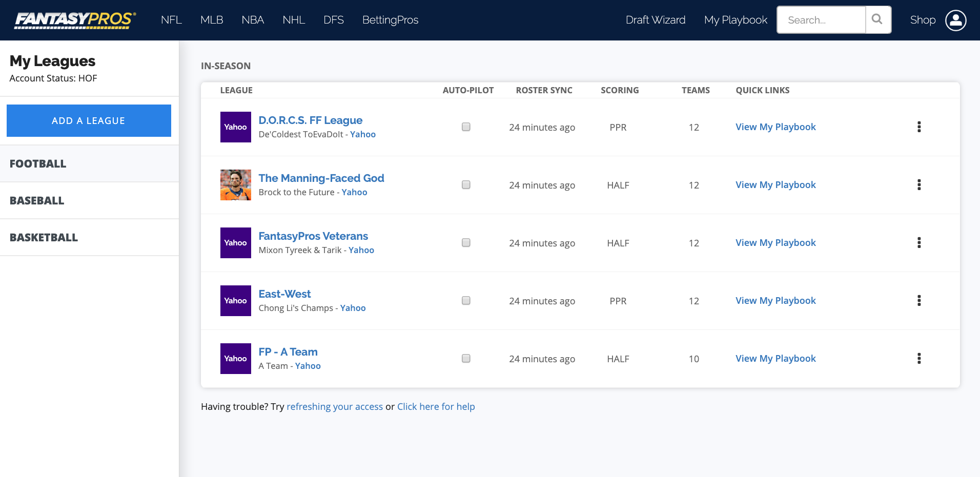
Task: Click the Yahoo logo for East-West league
Action: coord(236,301)
